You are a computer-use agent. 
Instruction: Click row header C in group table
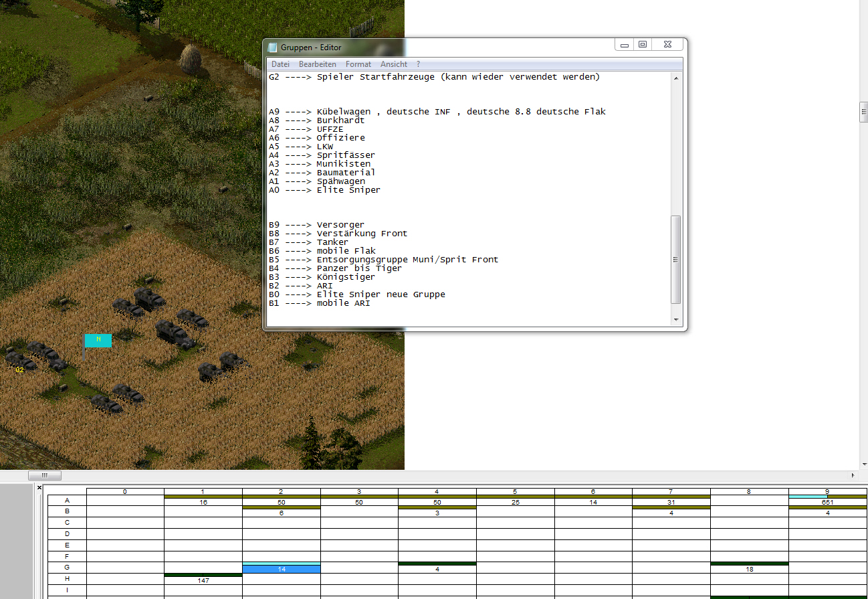pyautogui.click(x=67, y=522)
